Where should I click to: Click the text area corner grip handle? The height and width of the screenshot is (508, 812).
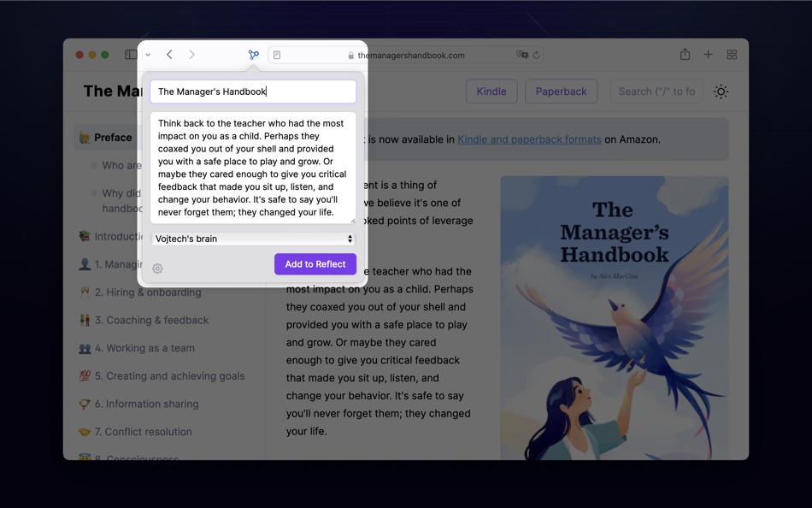pos(353,221)
